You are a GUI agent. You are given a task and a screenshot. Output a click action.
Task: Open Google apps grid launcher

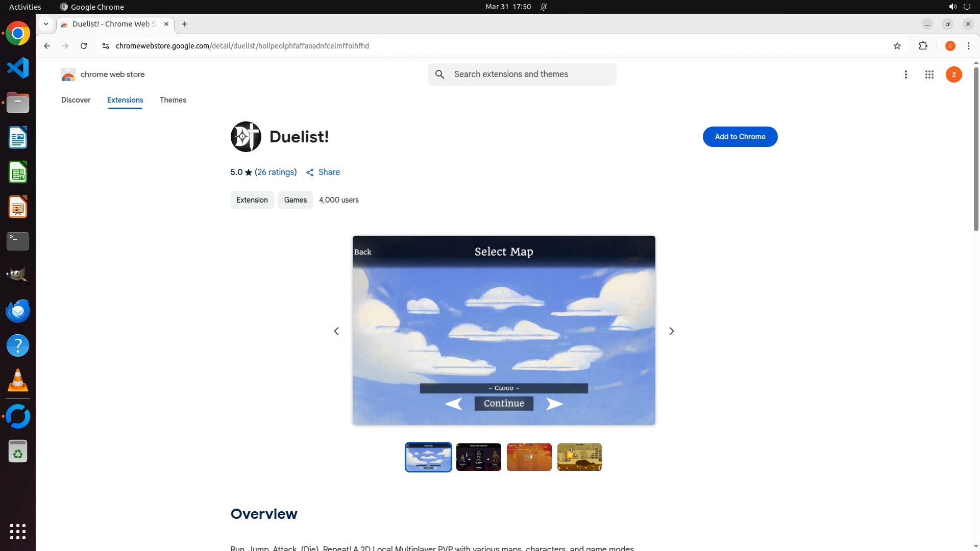tap(929, 74)
